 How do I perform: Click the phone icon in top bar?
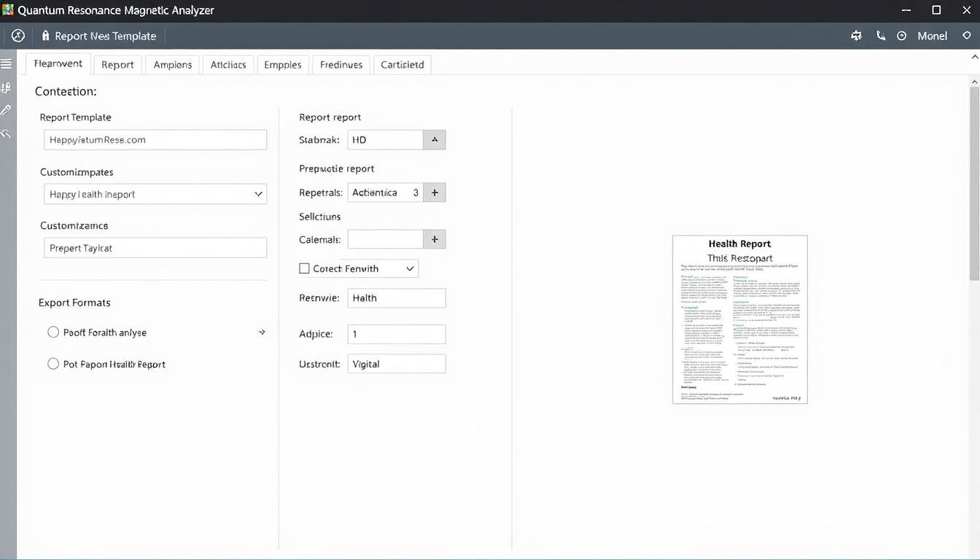[881, 36]
